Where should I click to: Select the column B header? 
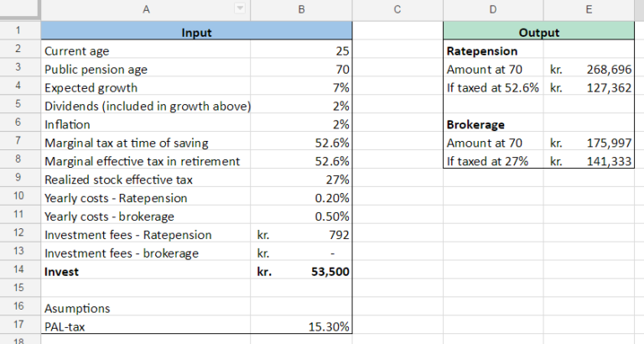304,9
